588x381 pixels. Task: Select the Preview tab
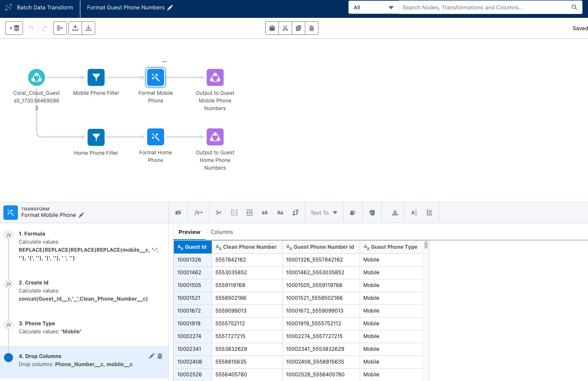189,232
